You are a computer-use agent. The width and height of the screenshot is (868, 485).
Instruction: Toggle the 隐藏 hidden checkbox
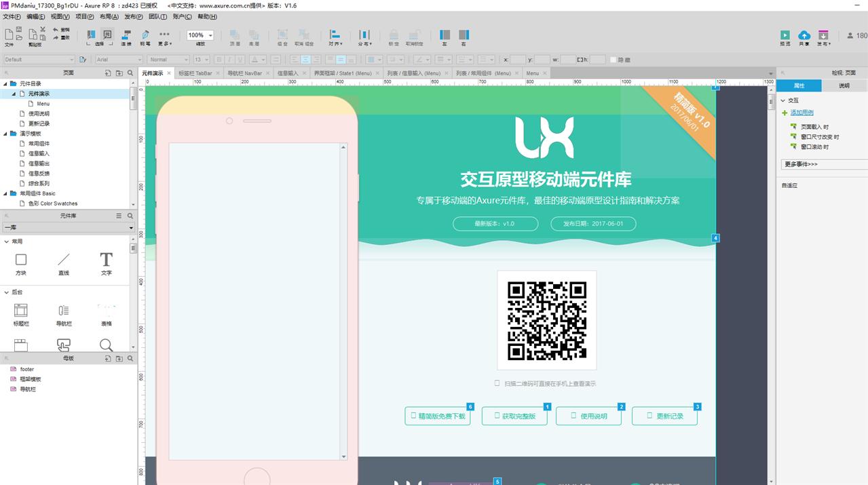click(613, 60)
